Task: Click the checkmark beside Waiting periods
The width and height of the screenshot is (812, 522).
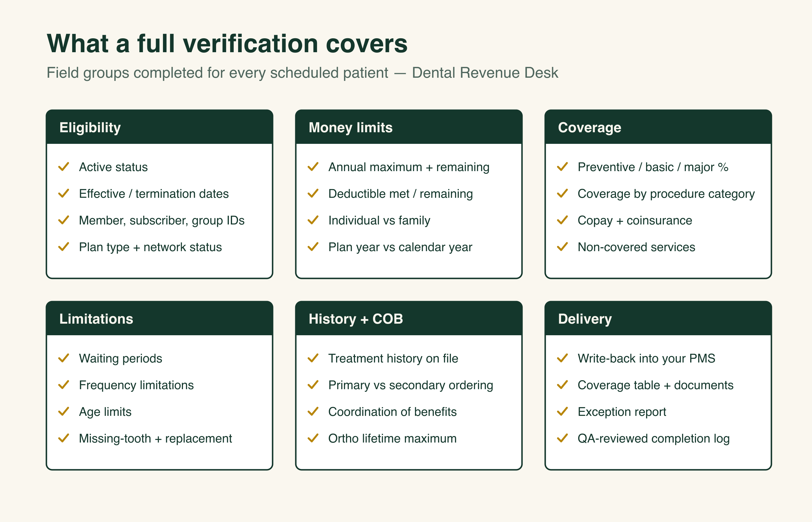Action: tap(64, 358)
